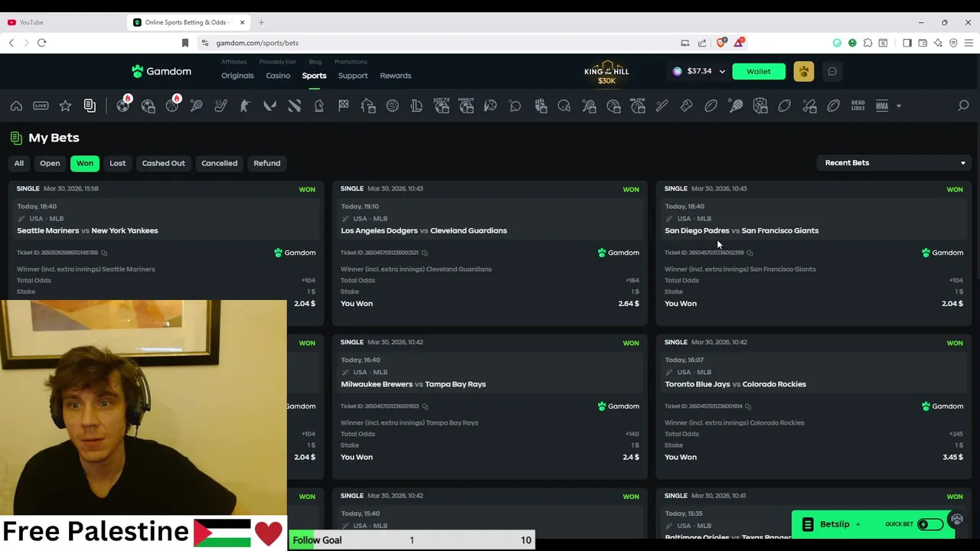Filter bets by Refund
This screenshot has width=980, height=551.
coord(267,163)
